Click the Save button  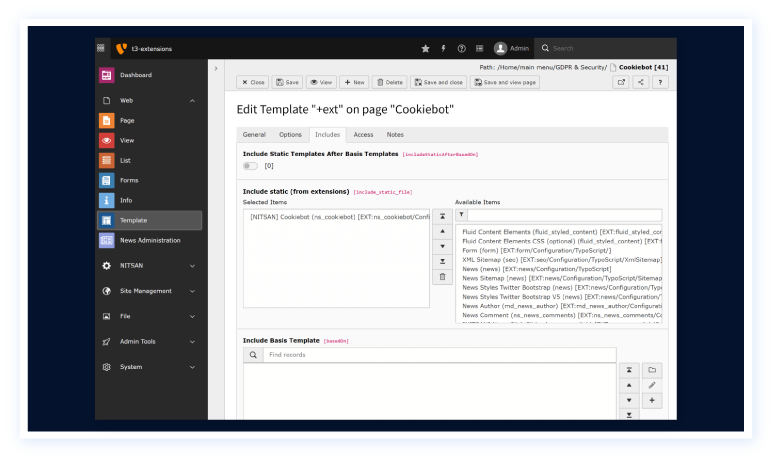[x=287, y=82]
